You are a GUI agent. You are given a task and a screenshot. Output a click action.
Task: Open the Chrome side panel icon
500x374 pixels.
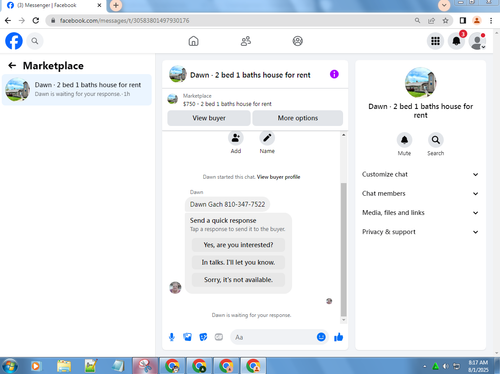tap(463, 21)
